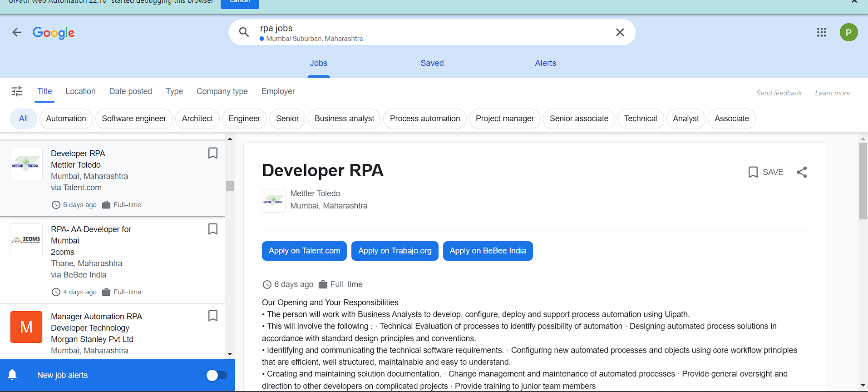Filter by the Architect chip
The height and width of the screenshot is (392, 868).
click(197, 119)
